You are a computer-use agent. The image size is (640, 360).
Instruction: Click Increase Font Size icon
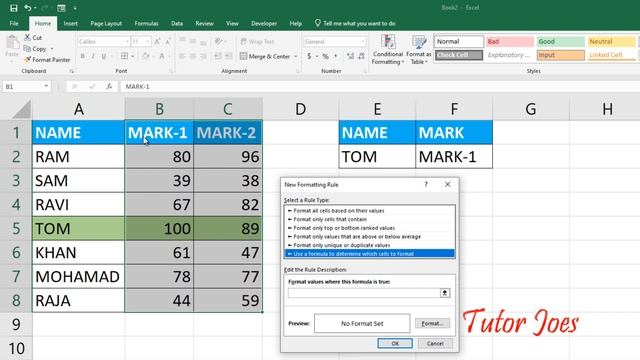[x=157, y=42]
